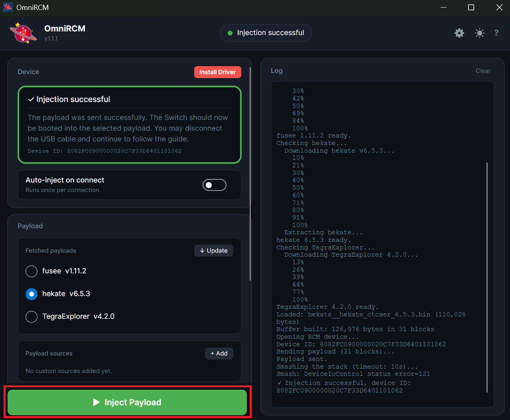Choose the TegraExplorer v4.2.0 payload
The width and height of the screenshot is (510, 420).
32,317
